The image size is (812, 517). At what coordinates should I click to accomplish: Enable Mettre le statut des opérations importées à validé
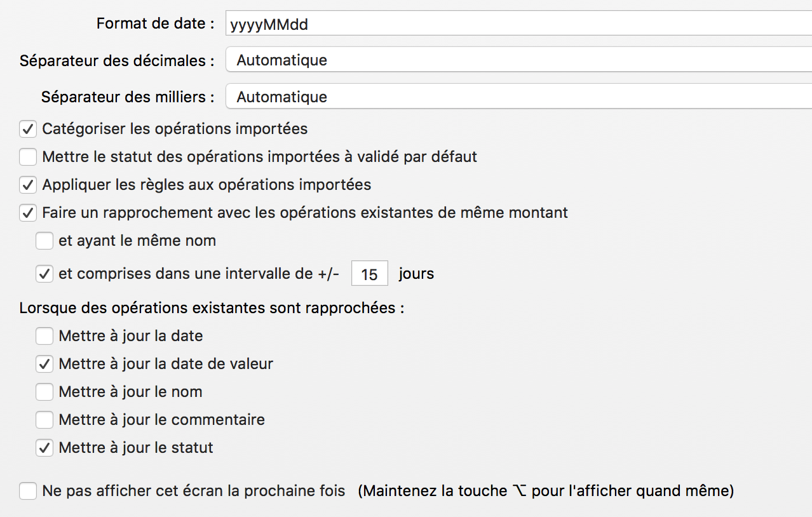tap(28, 156)
